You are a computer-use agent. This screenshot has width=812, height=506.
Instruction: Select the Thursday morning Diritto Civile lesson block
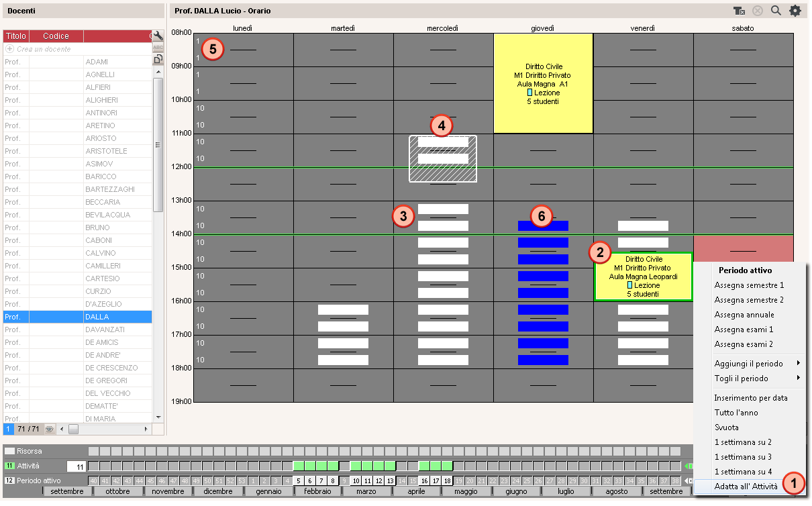pyautogui.click(x=543, y=83)
